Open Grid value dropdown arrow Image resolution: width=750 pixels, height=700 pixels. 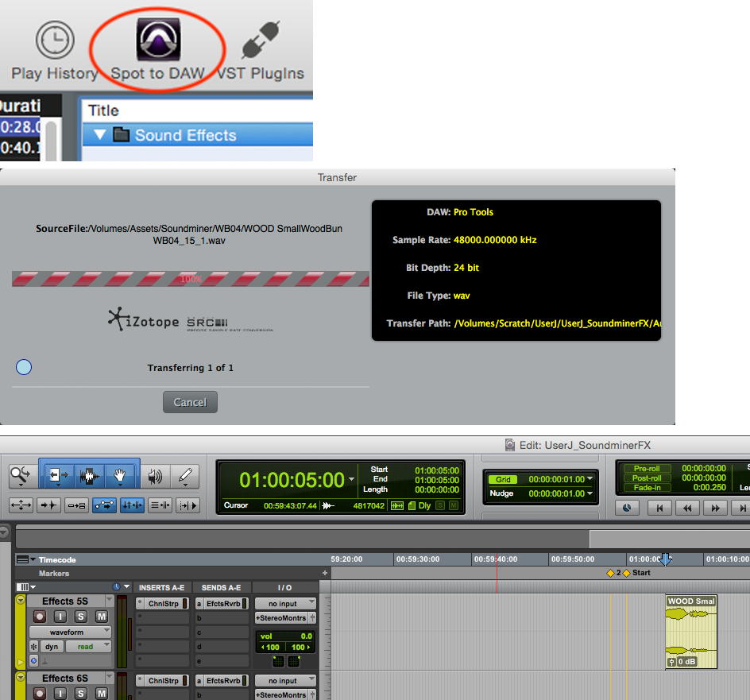coord(590,479)
